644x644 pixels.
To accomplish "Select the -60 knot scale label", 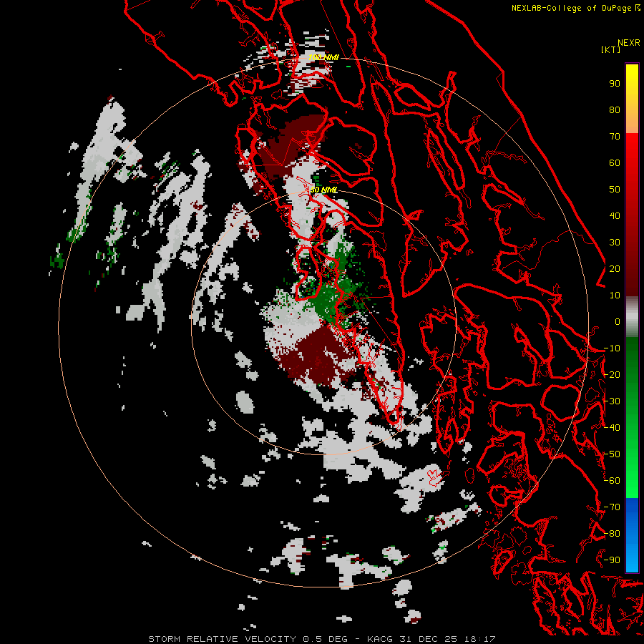I will pyautogui.click(x=612, y=481).
